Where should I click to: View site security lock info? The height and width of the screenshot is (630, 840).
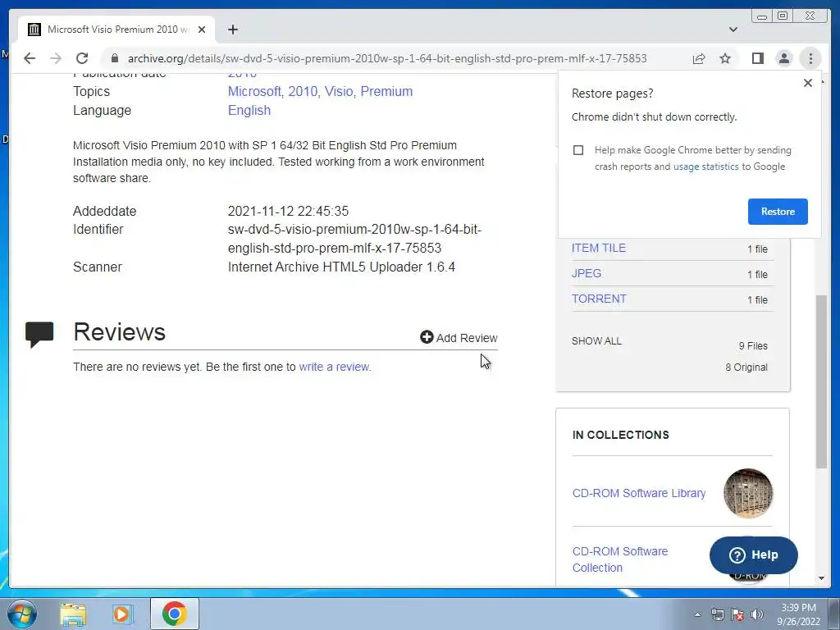pyautogui.click(x=115, y=58)
